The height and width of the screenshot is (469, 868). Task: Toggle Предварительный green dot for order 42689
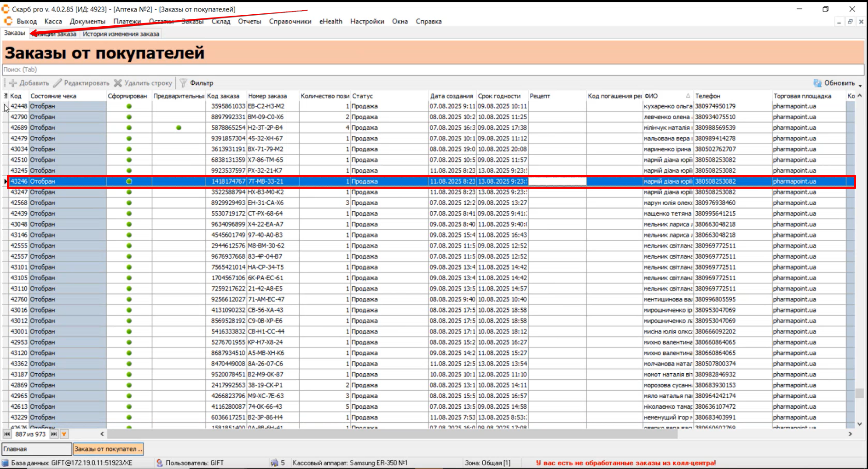(x=179, y=128)
